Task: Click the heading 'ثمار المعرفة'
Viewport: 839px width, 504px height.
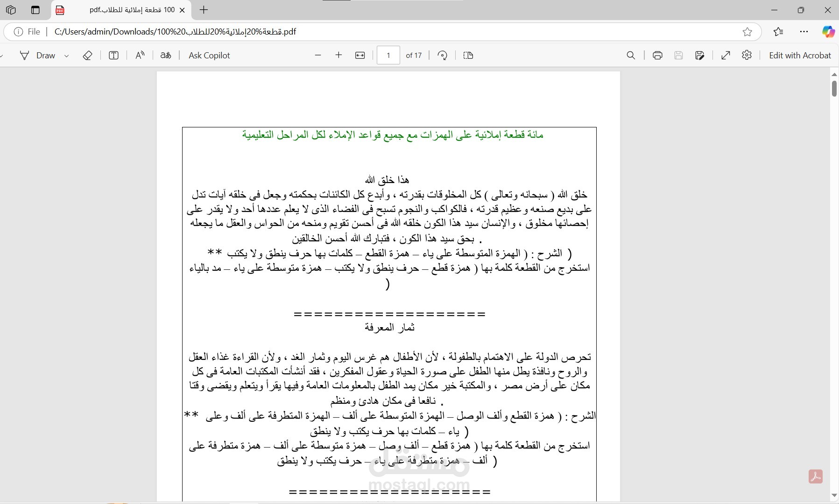Action: 389,328
